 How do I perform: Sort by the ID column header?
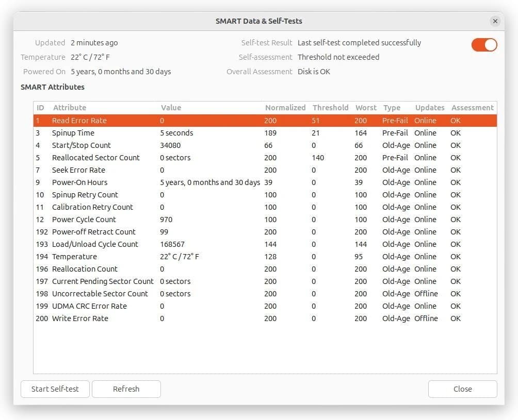pos(41,108)
